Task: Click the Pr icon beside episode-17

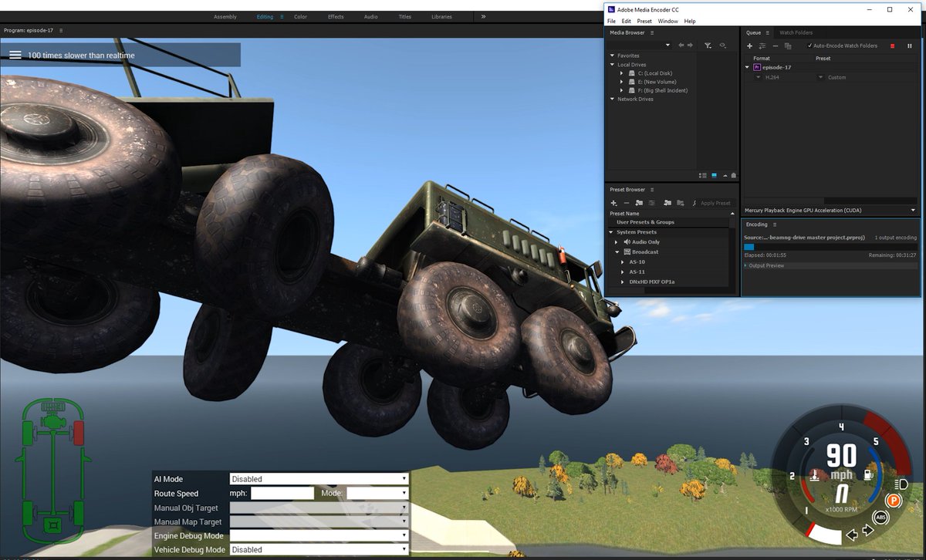Action: tap(757, 67)
